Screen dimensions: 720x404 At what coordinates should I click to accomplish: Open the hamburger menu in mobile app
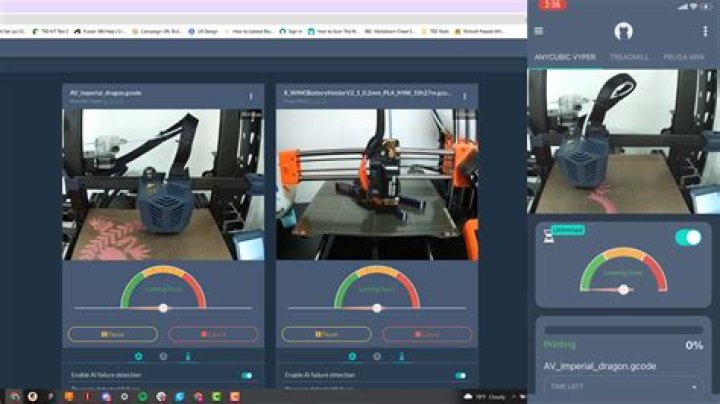click(539, 31)
